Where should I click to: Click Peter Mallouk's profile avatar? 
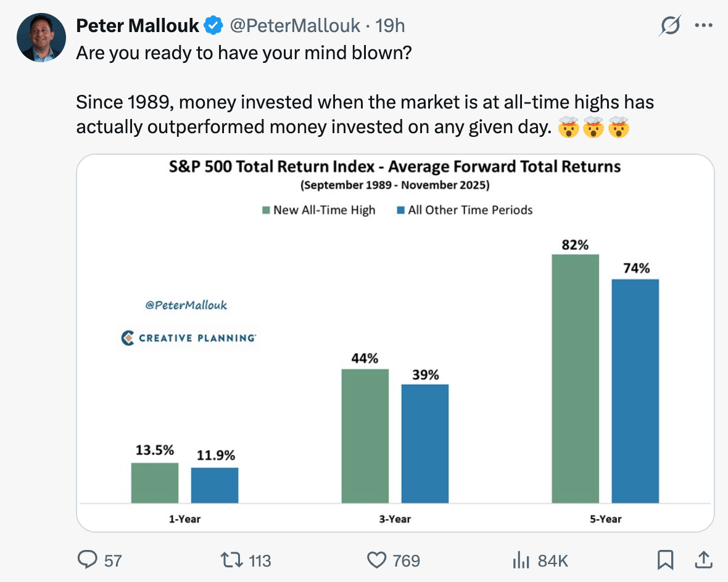[41, 37]
